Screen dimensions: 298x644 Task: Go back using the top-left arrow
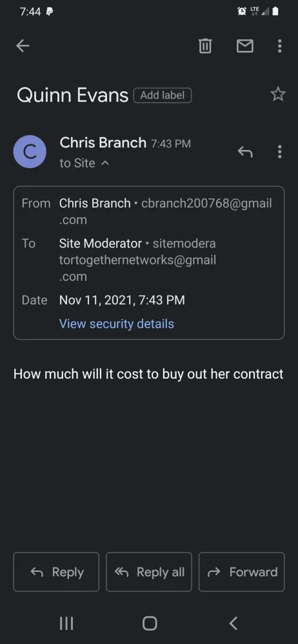pyautogui.click(x=23, y=46)
